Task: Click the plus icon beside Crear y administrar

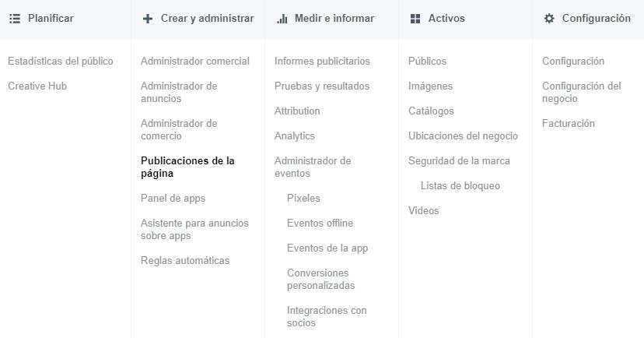Action: tap(148, 19)
